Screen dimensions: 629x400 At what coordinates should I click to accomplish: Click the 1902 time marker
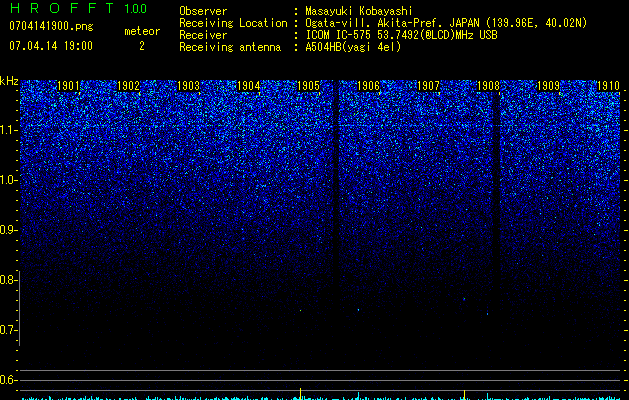point(128,86)
